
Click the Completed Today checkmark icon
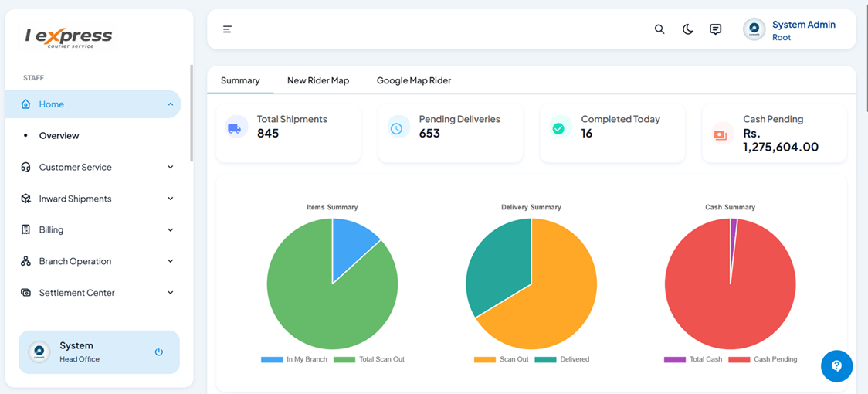coord(558,129)
